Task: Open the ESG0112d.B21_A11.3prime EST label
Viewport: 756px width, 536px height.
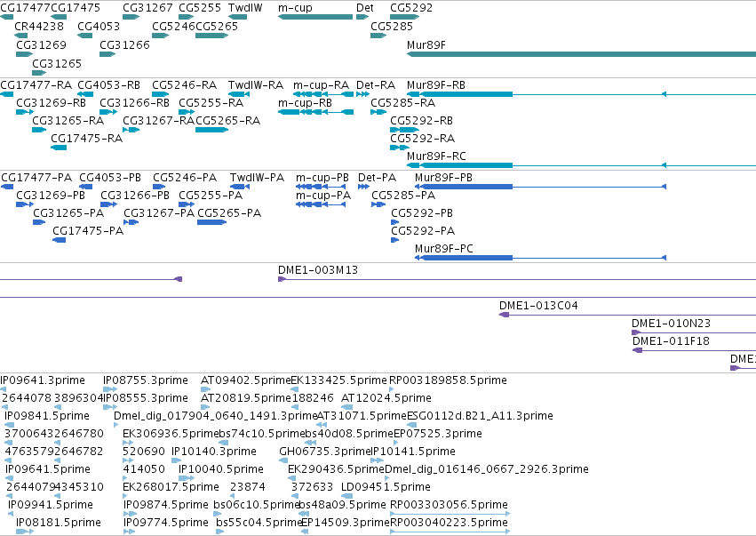Action: point(481,416)
